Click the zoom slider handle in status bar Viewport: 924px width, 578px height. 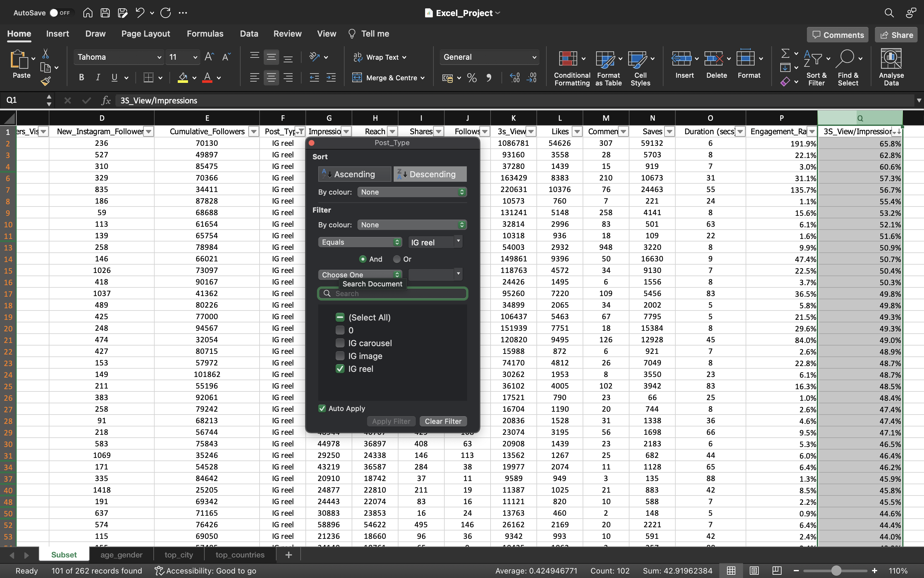(836, 570)
